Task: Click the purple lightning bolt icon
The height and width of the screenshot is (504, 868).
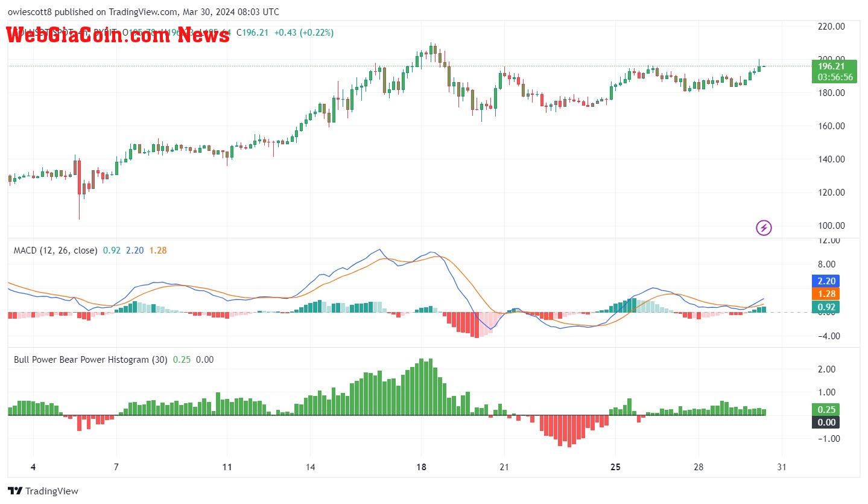Action: 764,228
